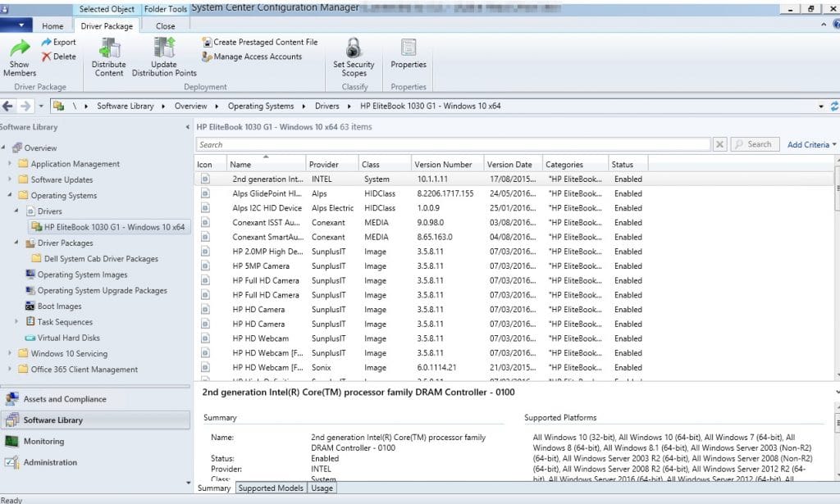The height and width of the screenshot is (504, 840).
Task: Go back with the navigation arrow
Action: (x=7, y=106)
